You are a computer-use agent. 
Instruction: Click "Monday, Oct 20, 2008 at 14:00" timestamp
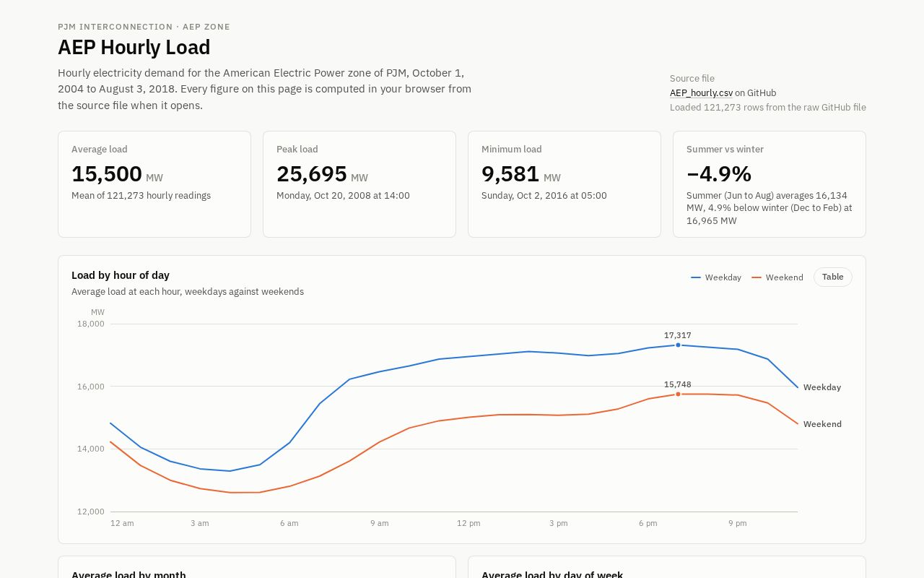[343, 195]
